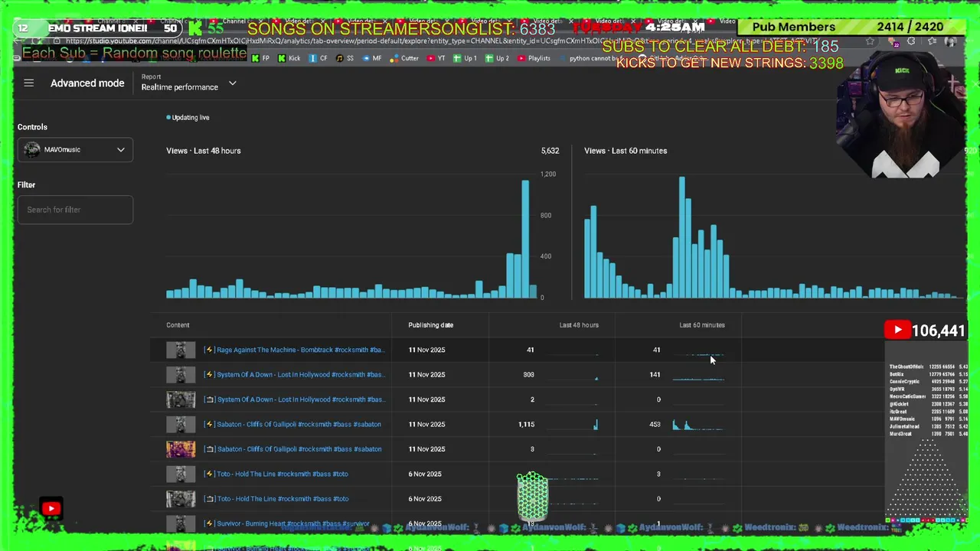Open the Cutter bookmark

pyautogui.click(x=404, y=58)
